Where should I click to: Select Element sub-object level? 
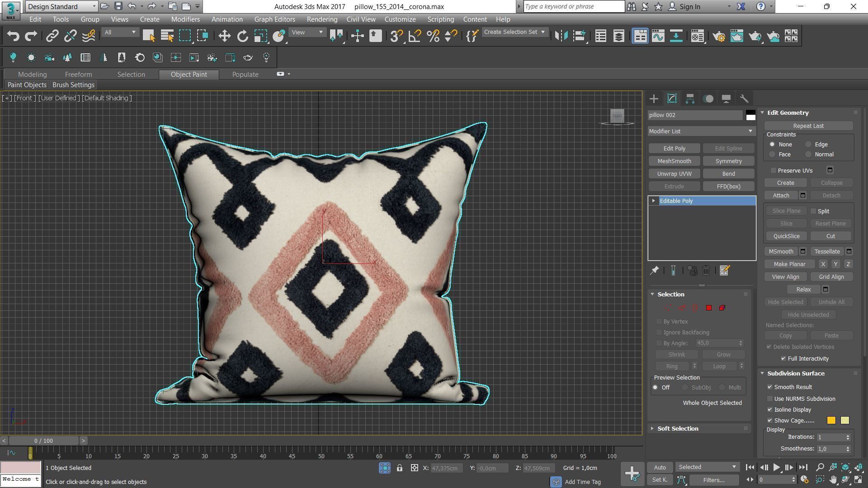click(722, 308)
